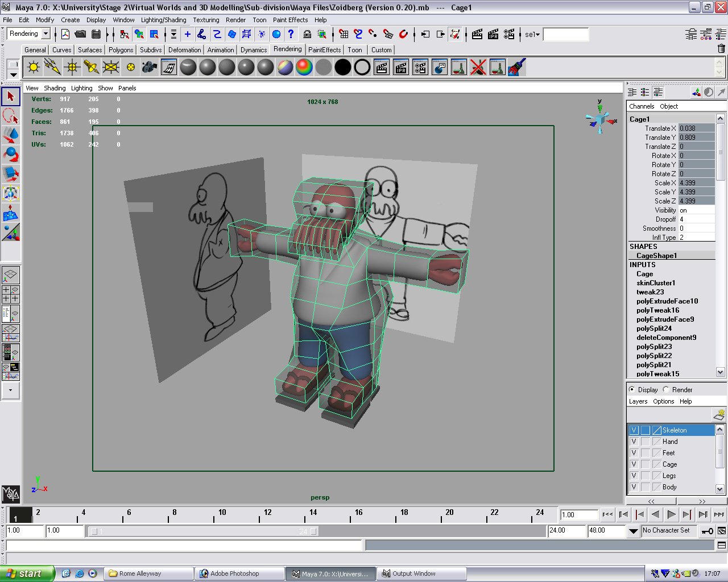Switch to Adobe Photoshop in taskbar
The image size is (728, 582).
[239, 573]
